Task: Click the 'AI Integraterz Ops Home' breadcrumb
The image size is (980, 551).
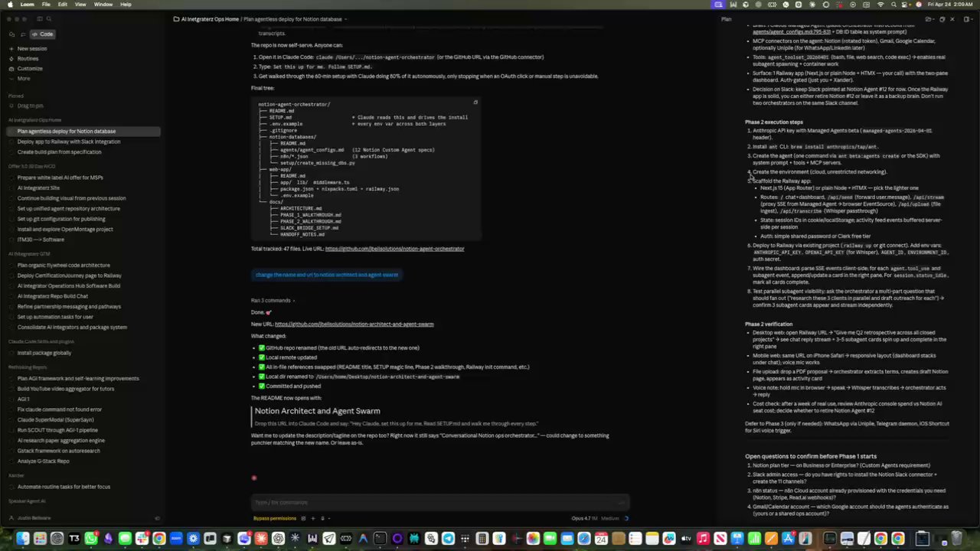Action: click(x=210, y=19)
